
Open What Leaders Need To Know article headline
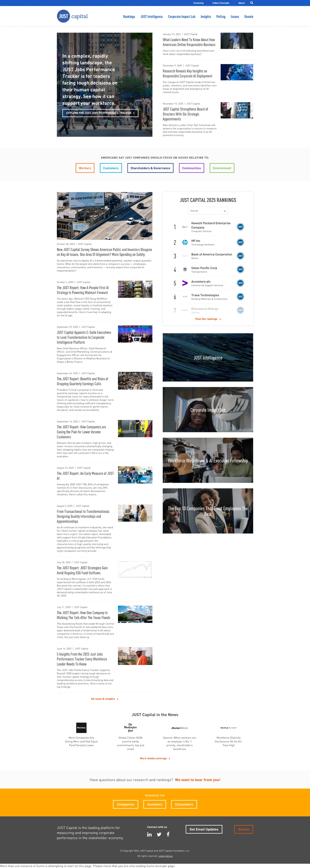[189, 42]
